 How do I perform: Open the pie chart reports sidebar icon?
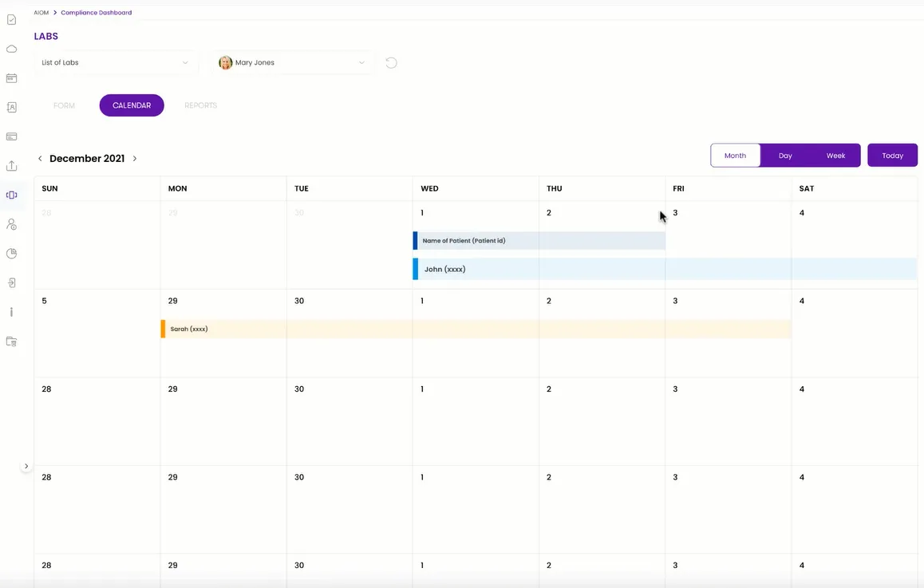(11, 254)
